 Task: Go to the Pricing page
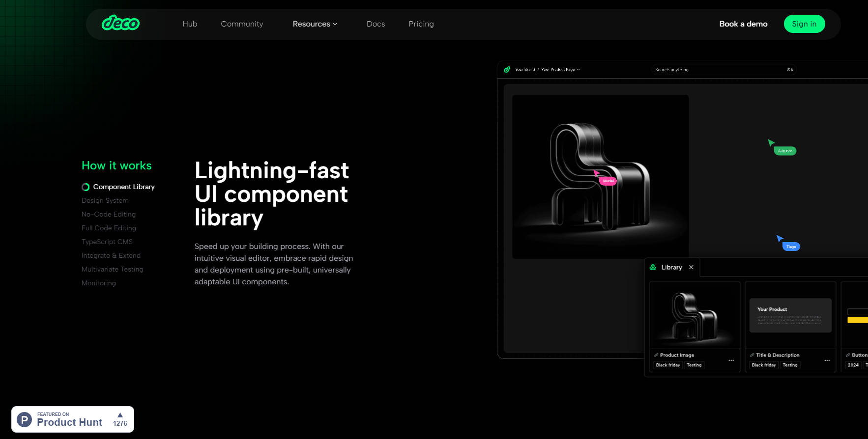pyautogui.click(x=421, y=24)
